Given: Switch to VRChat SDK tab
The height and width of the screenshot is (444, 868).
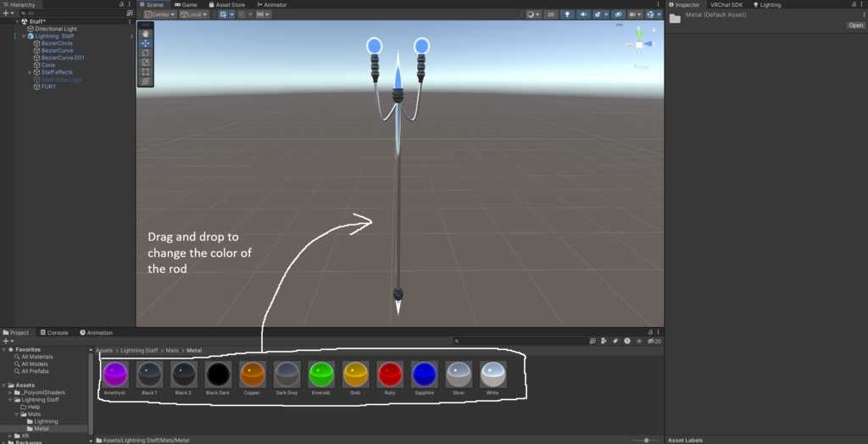Looking at the screenshot, I should pyautogui.click(x=726, y=4).
